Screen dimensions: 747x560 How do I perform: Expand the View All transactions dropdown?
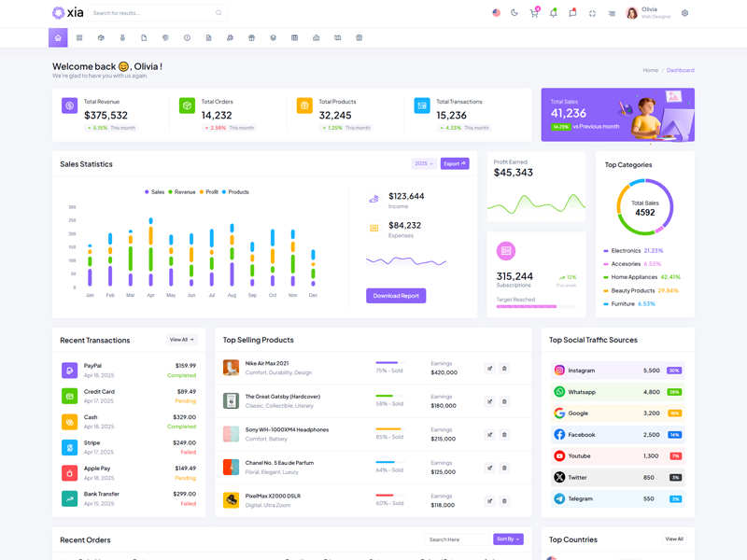[181, 340]
